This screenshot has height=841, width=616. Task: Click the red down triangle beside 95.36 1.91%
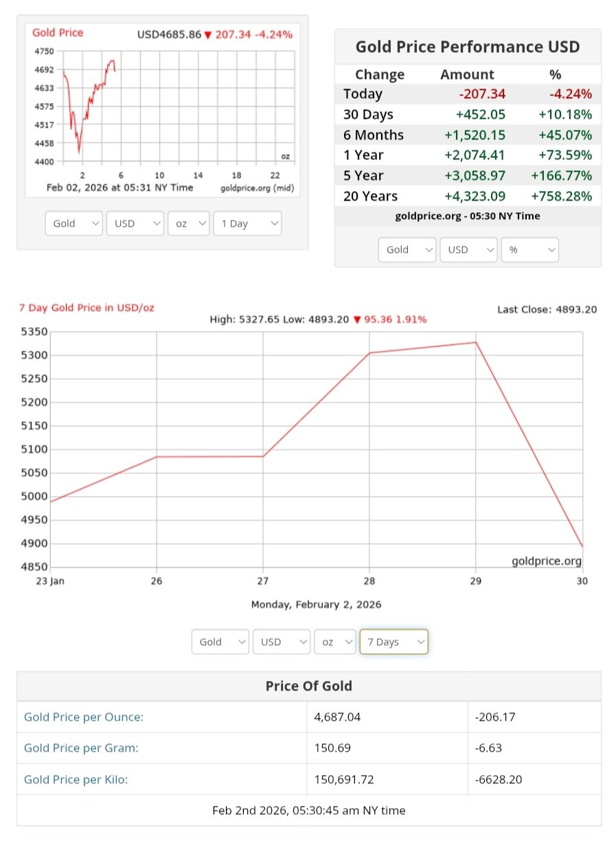[x=357, y=320]
